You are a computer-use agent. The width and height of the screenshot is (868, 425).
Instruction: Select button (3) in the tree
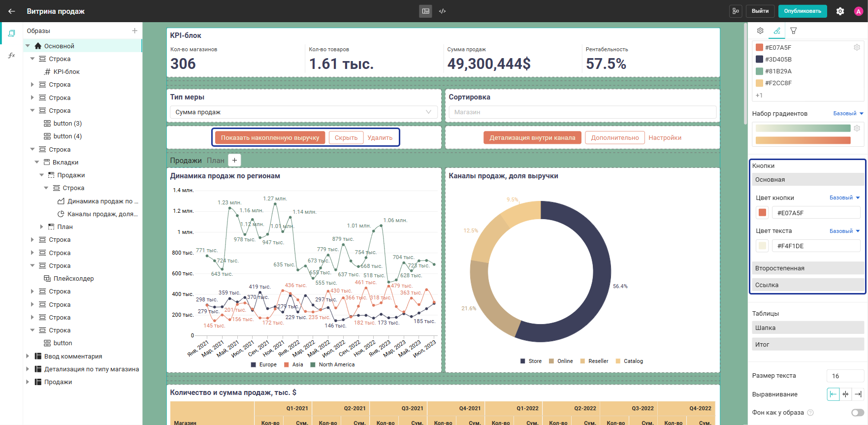pyautogui.click(x=67, y=123)
